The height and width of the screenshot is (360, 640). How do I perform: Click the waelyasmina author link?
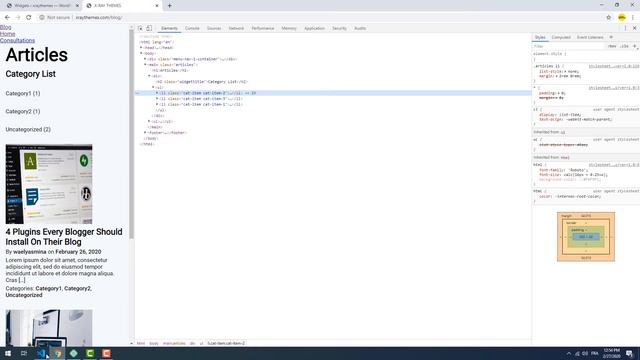pyautogui.click(x=30, y=252)
